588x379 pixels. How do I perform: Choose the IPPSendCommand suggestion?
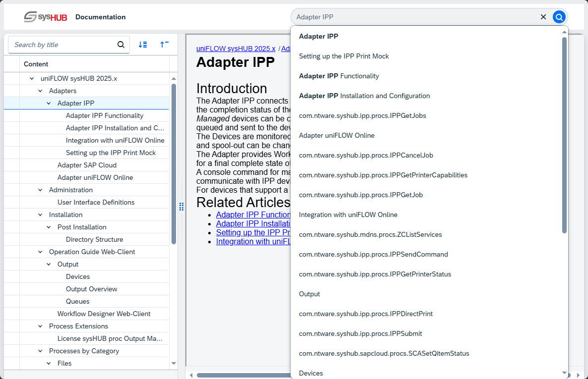point(426,255)
